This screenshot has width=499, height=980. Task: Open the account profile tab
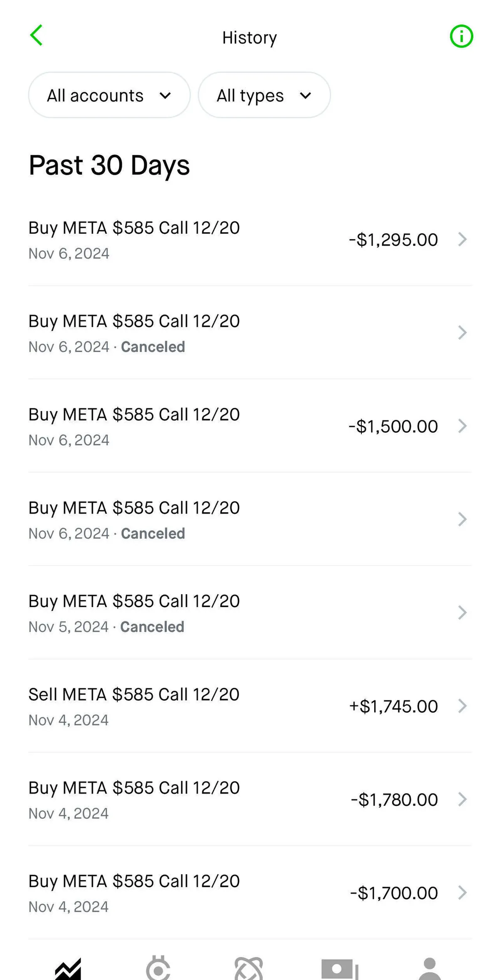coord(430,968)
